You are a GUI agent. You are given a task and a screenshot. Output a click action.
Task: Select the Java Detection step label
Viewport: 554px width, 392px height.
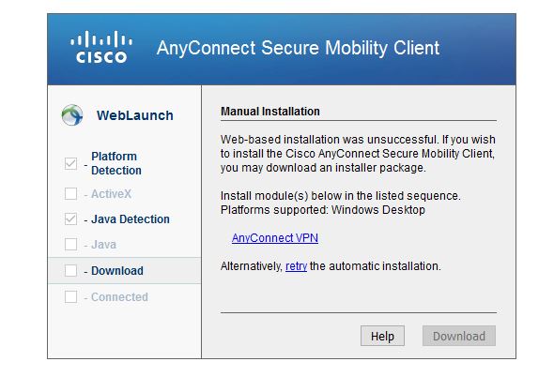click(x=131, y=219)
